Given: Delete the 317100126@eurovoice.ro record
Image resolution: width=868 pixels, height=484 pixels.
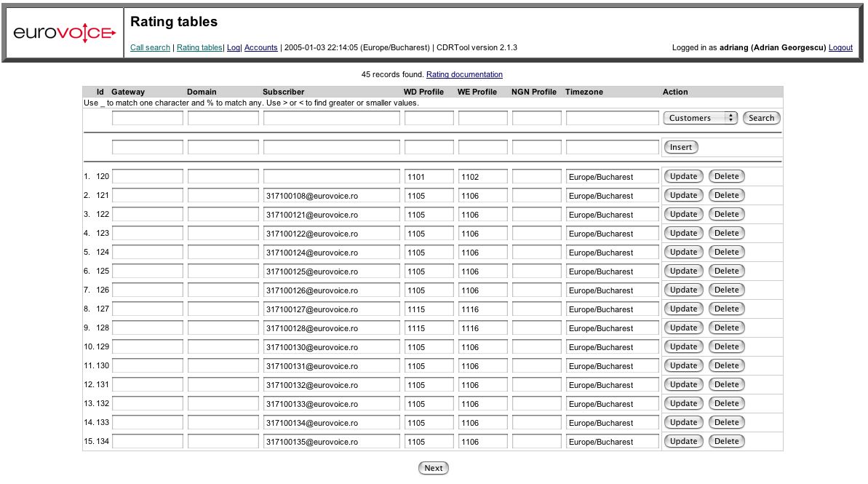Looking at the screenshot, I should (x=726, y=290).
